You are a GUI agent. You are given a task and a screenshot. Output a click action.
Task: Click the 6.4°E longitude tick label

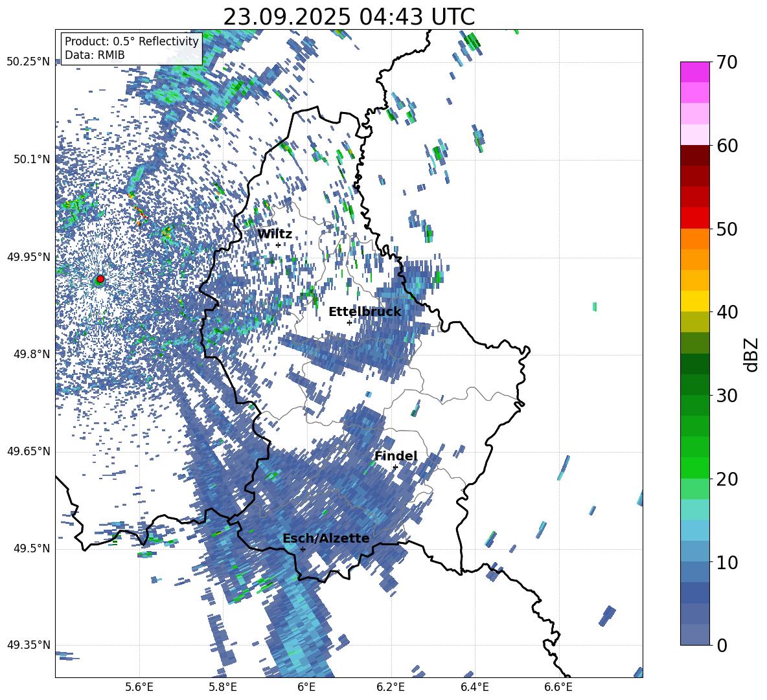[x=474, y=687]
